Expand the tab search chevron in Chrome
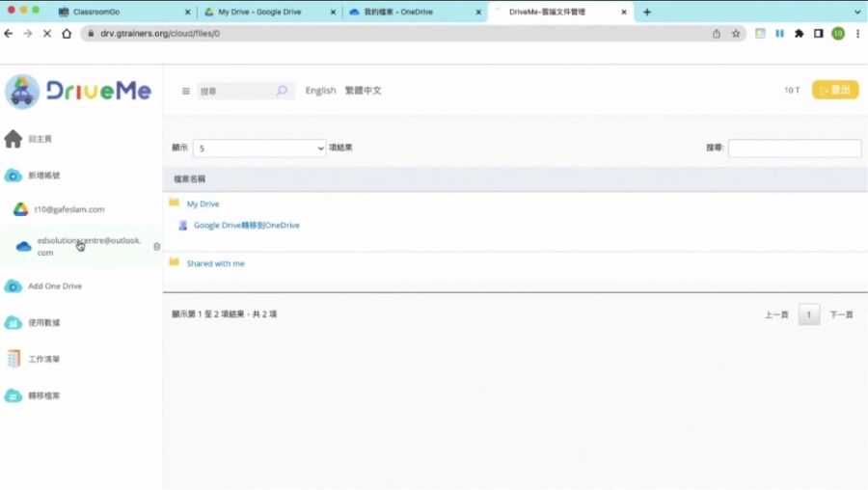This screenshot has height=490, width=868. coord(857,12)
